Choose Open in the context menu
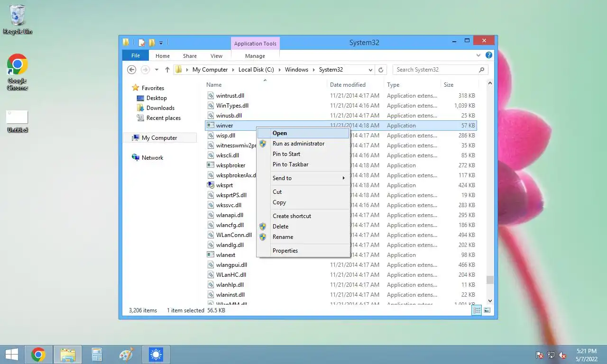This screenshot has height=364, width=607. click(x=303, y=133)
